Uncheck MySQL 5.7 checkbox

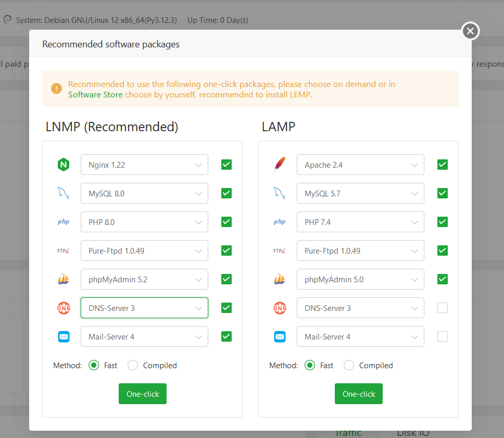(x=442, y=193)
